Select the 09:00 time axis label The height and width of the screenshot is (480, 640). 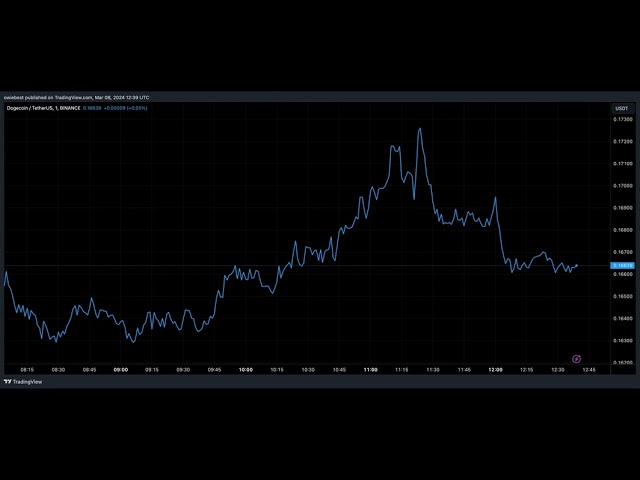(120, 370)
